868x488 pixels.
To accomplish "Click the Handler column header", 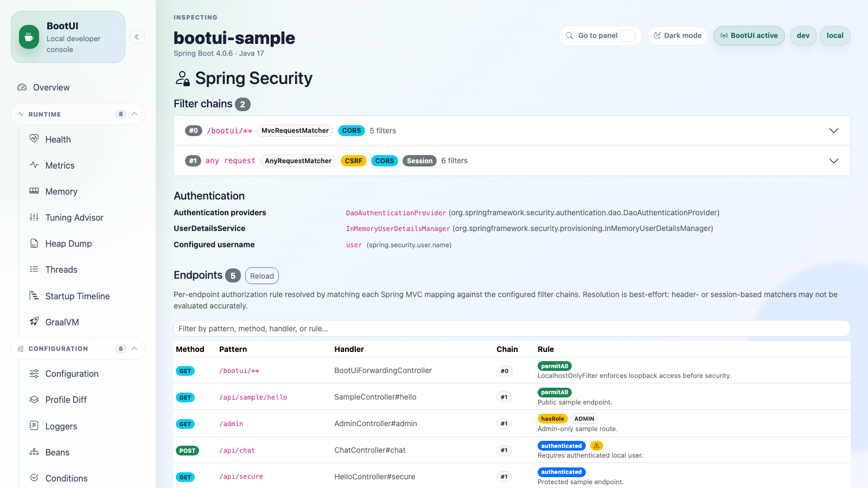I will [349, 349].
